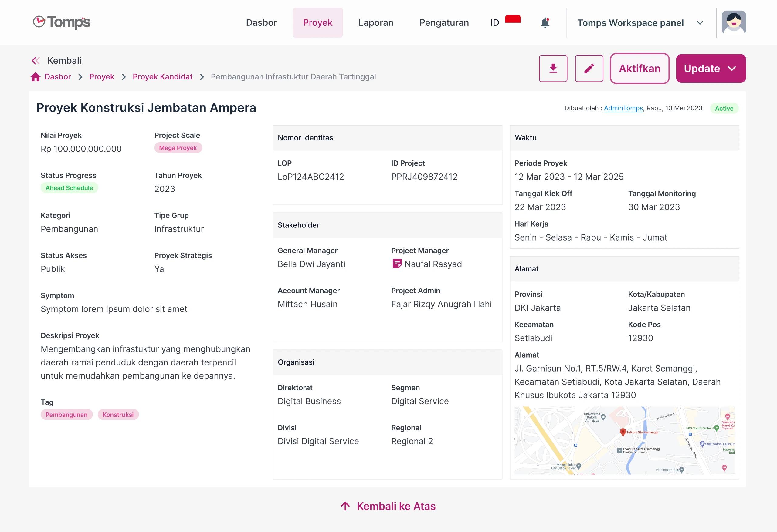
Task: Click the Indonesian flag icon
Action: click(512, 20)
